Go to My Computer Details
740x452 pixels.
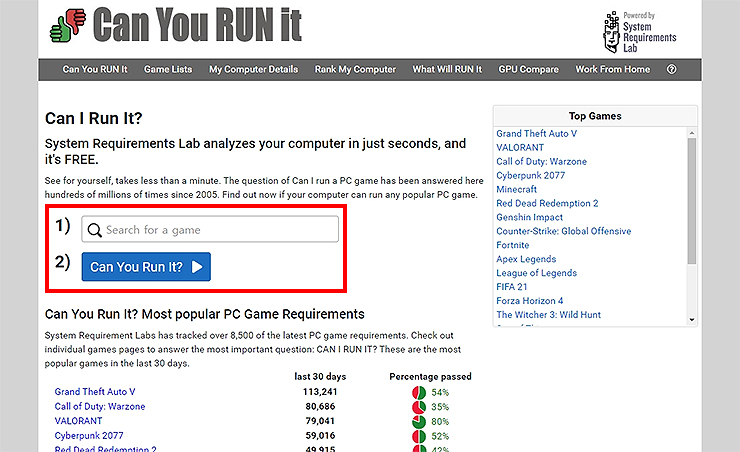[x=253, y=69]
